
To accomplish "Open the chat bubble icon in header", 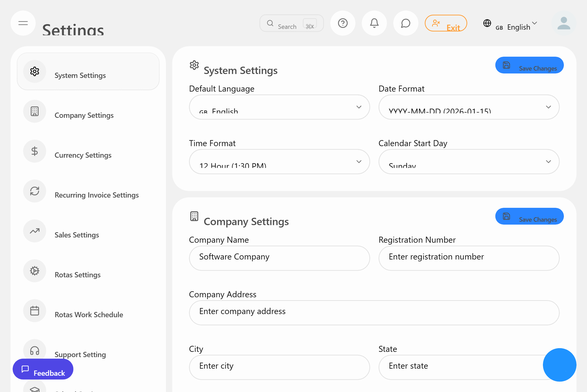I will (x=405, y=23).
